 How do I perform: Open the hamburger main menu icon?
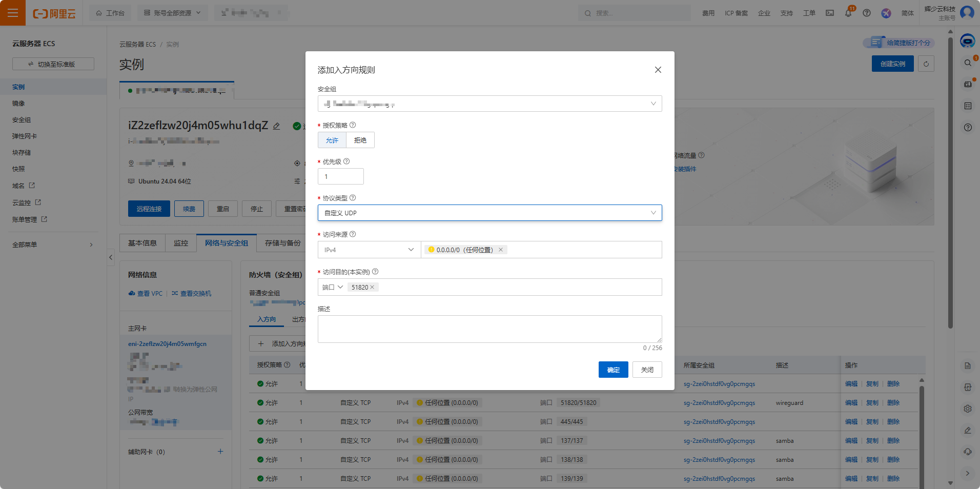click(13, 13)
